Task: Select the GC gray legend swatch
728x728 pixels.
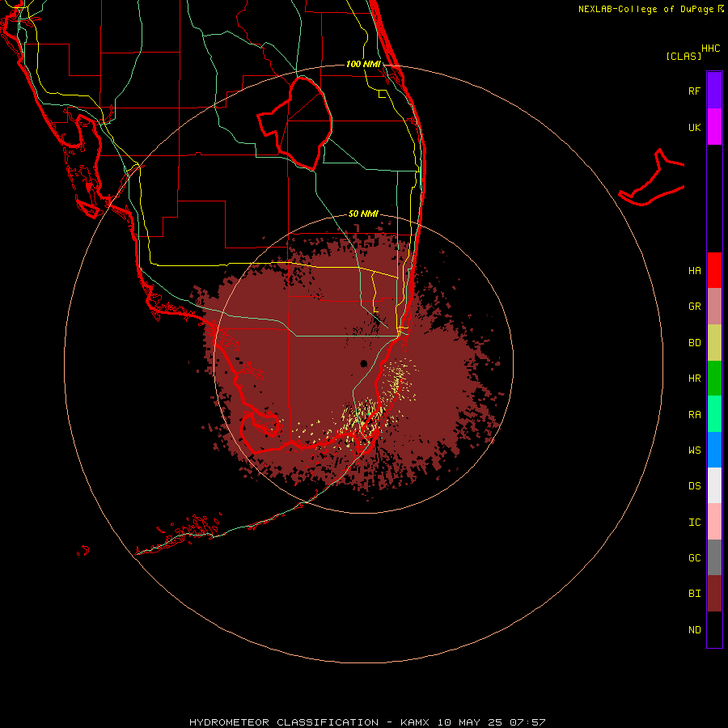Action: click(714, 557)
